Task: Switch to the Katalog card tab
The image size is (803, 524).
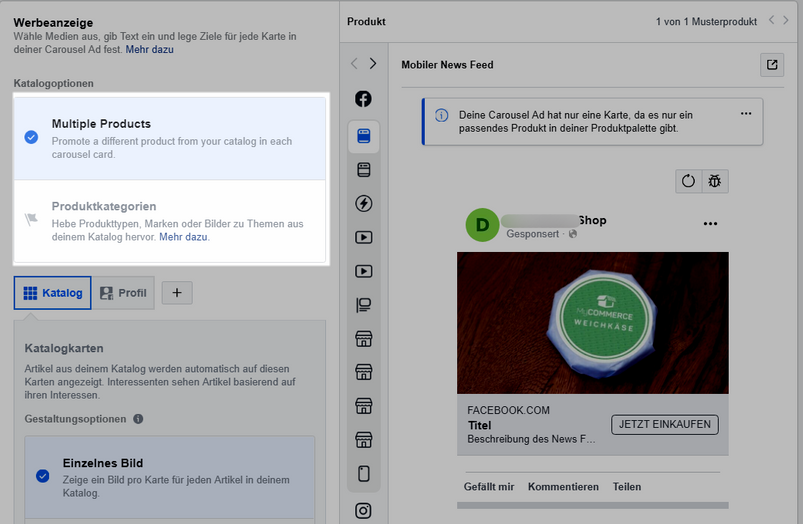Action: [52, 293]
